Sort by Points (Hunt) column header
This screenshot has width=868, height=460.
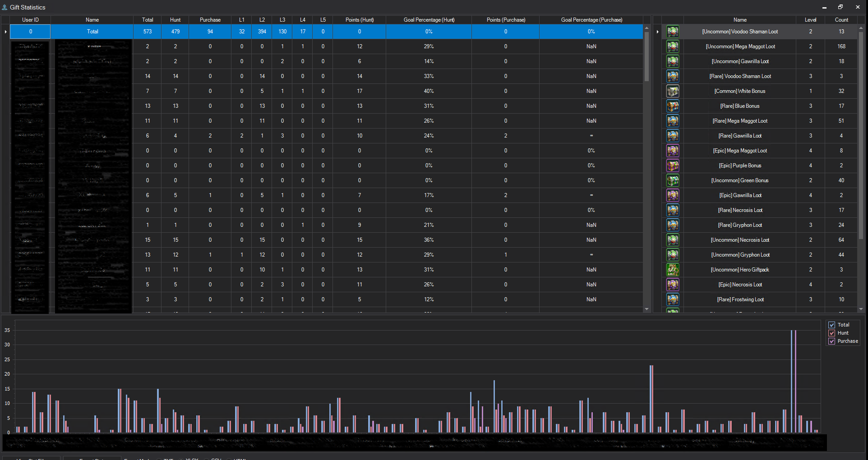pos(360,20)
